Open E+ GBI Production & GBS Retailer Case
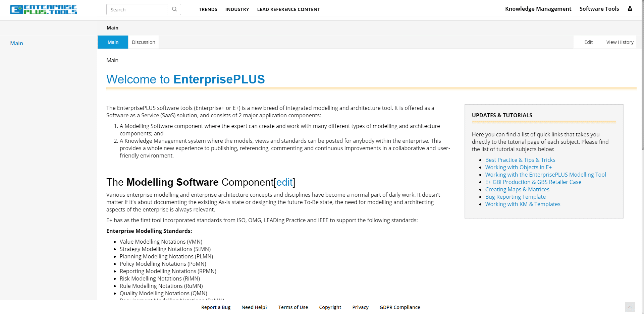This screenshot has height=314, width=644. pos(533,182)
